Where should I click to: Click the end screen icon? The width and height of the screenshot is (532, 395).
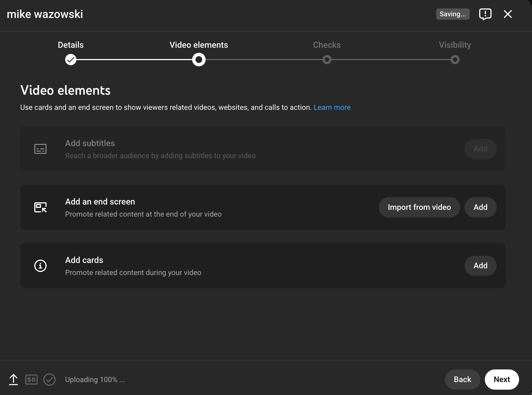click(x=40, y=207)
